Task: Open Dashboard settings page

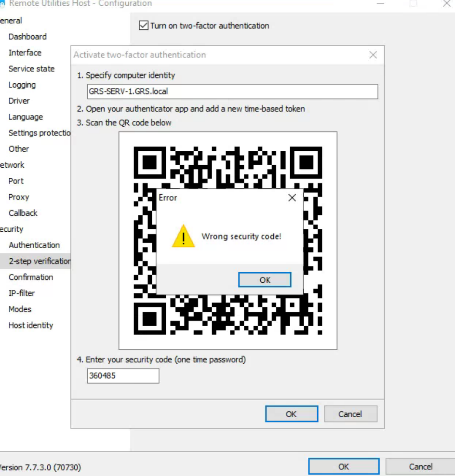Action: [x=27, y=37]
